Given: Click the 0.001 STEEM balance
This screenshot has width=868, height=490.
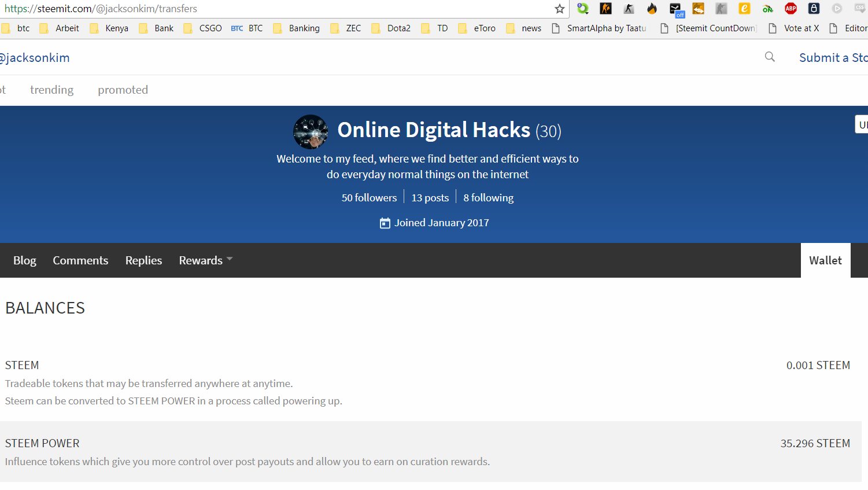Looking at the screenshot, I should 818,365.
